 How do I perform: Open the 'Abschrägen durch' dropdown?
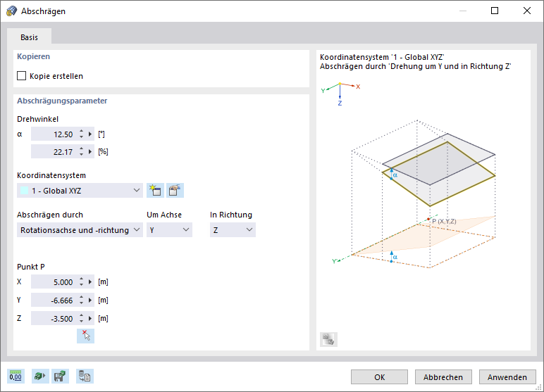(80, 230)
